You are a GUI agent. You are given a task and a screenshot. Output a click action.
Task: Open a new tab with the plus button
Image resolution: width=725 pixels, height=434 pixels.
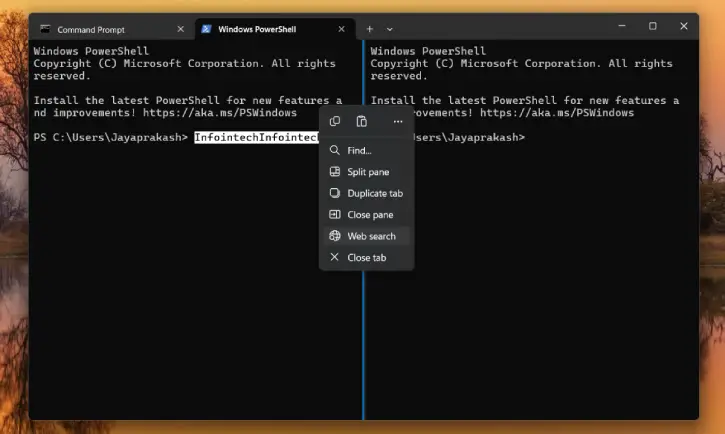369,29
